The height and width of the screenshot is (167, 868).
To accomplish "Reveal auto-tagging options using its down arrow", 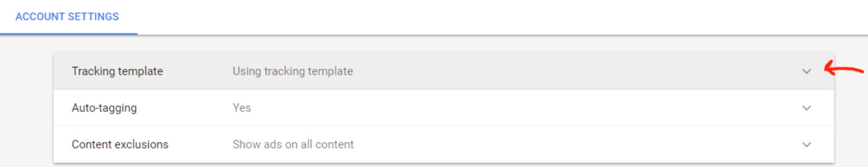I will tap(806, 108).
